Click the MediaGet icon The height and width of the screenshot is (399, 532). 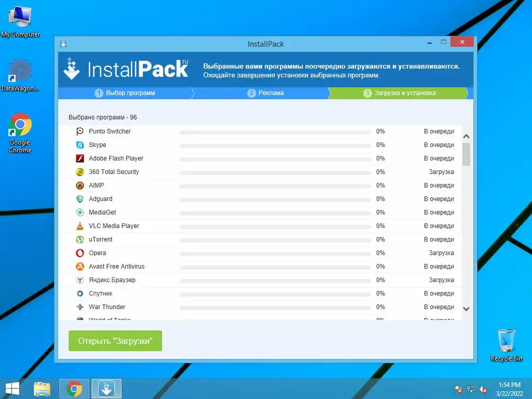tap(79, 212)
